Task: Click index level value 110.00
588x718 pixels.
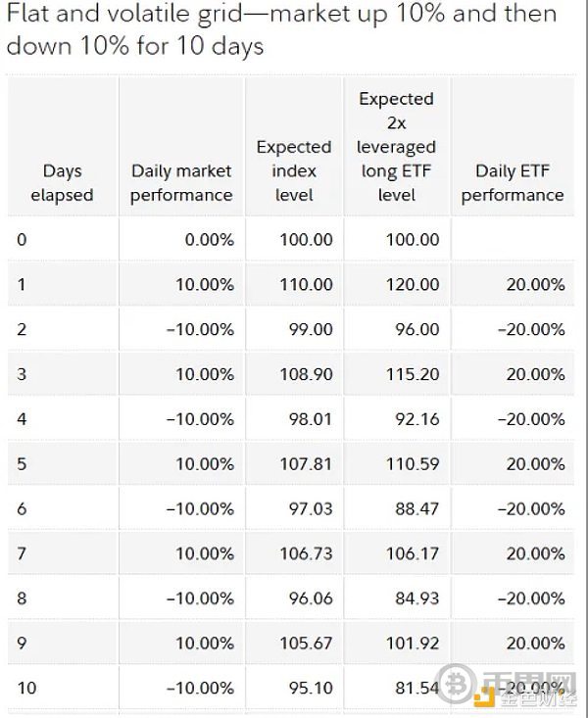Action: click(306, 284)
